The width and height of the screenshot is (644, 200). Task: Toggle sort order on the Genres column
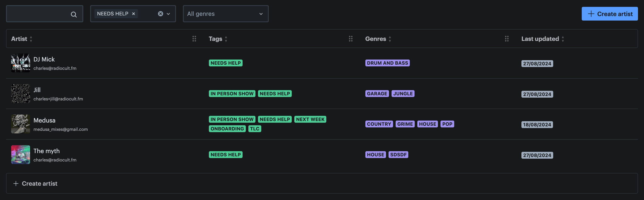pos(390,39)
